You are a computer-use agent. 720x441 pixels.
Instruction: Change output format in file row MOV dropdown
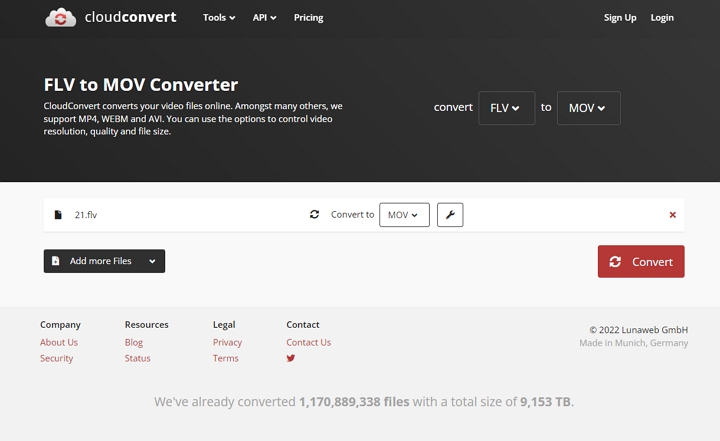click(x=404, y=215)
